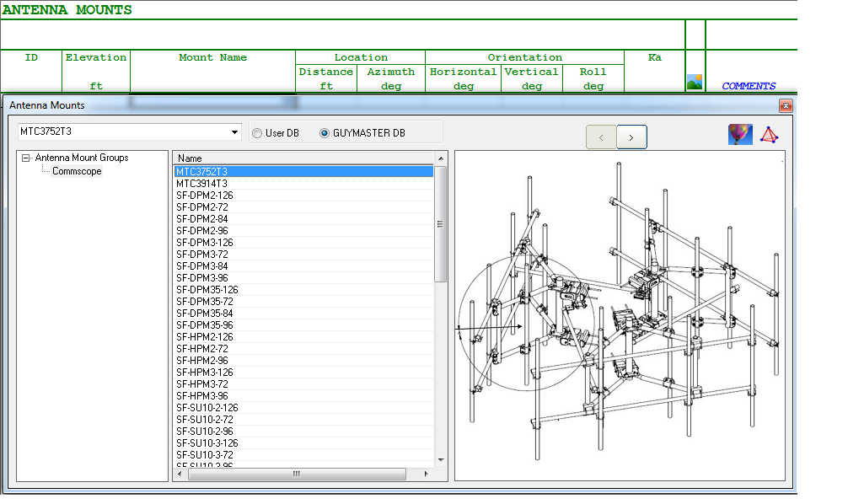Click the Distance ft column header
This screenshot has height=504, width=848.
tap(326, 78)
